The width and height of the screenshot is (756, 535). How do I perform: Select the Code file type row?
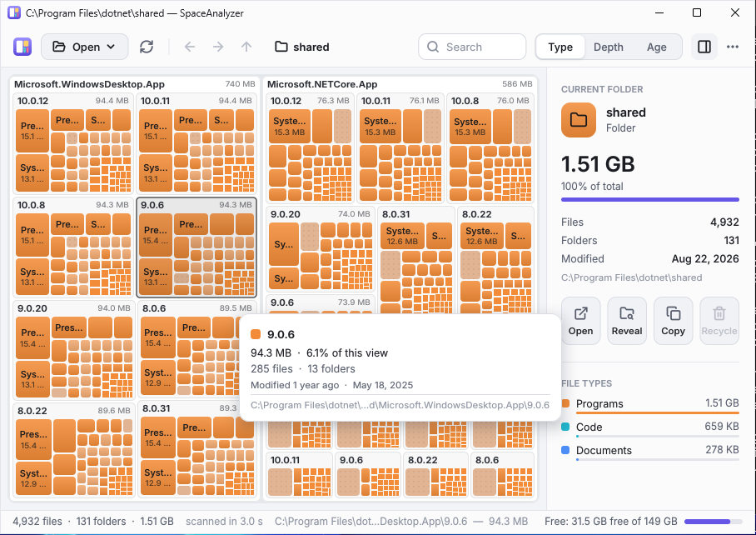coord(650,427)
